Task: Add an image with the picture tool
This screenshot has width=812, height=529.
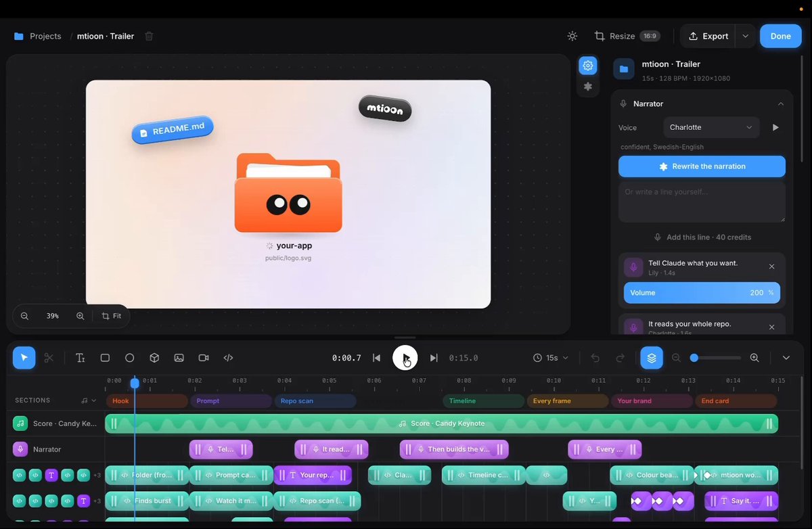Action: (x=179, y=358)
